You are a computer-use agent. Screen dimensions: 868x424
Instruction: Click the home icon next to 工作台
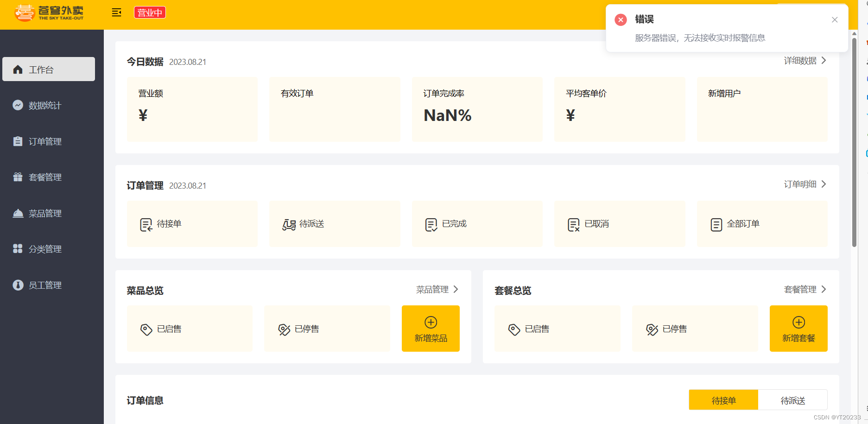(18, 70)
